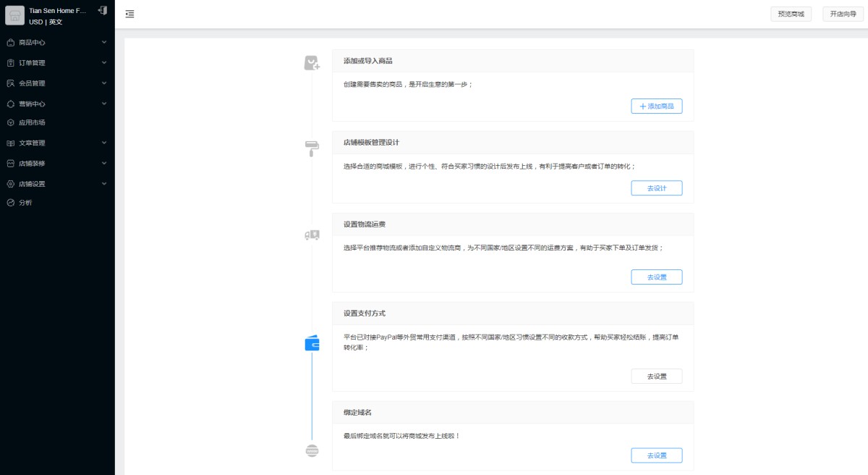
Task: Click 去设置 in the payment section
Action: point(656,377)
